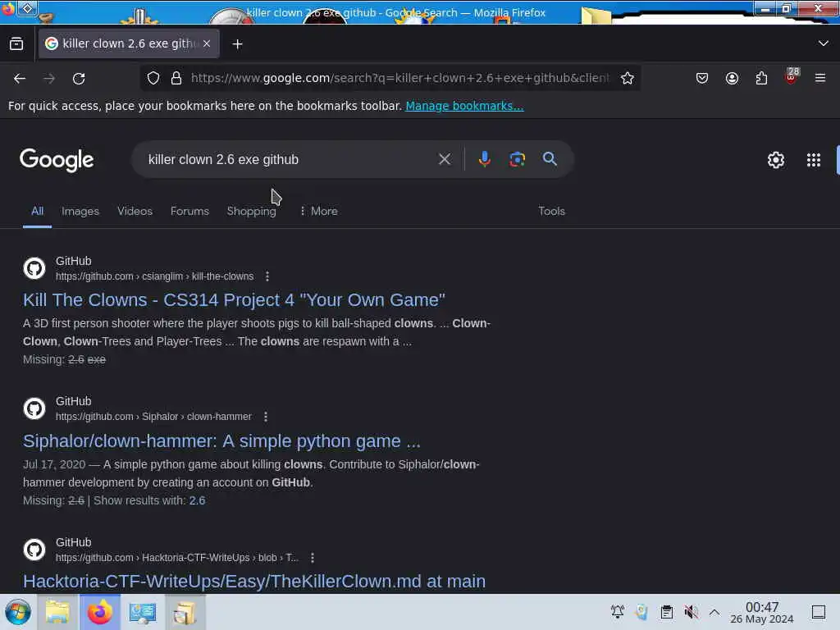Expand hidden system tray icons arrow
840x630 pixels.
click(x=714, y=612)
